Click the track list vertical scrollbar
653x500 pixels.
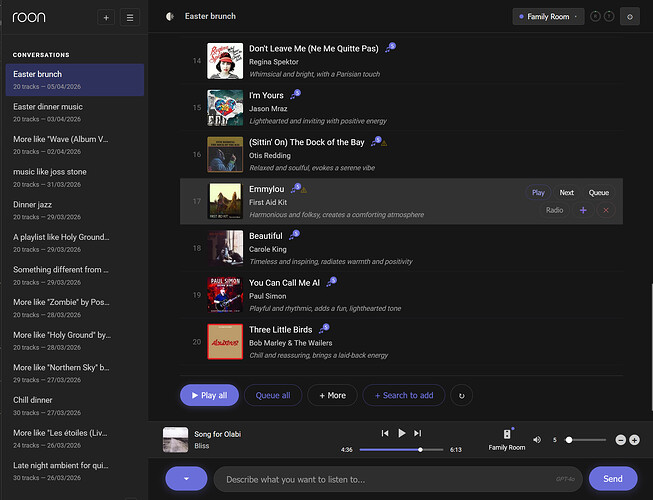point(651,348)
